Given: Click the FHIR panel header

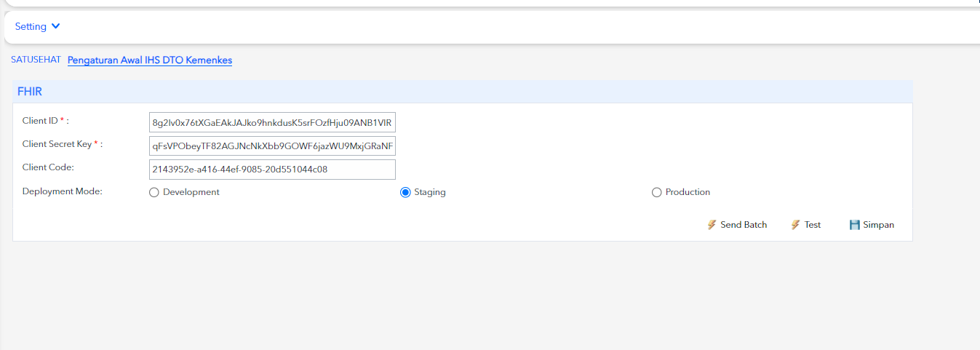Looking at the screenshot, I should (463, 92).
